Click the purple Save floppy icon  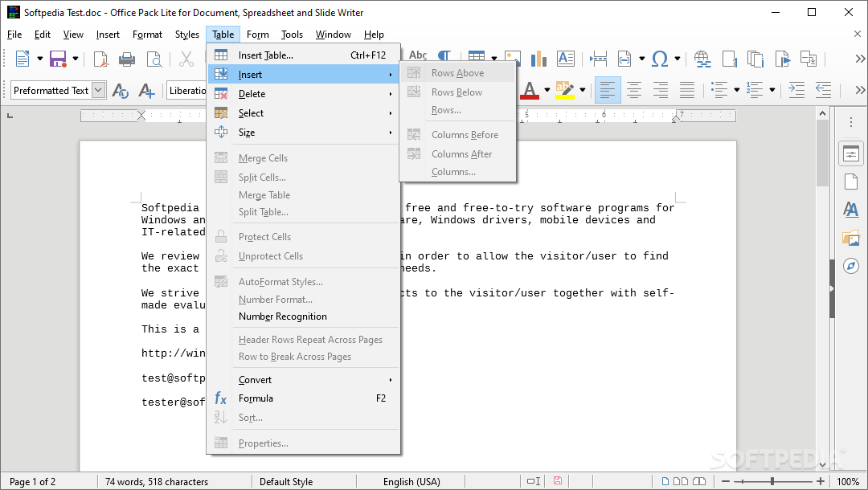pyautogui.click(x=58, y=59)
